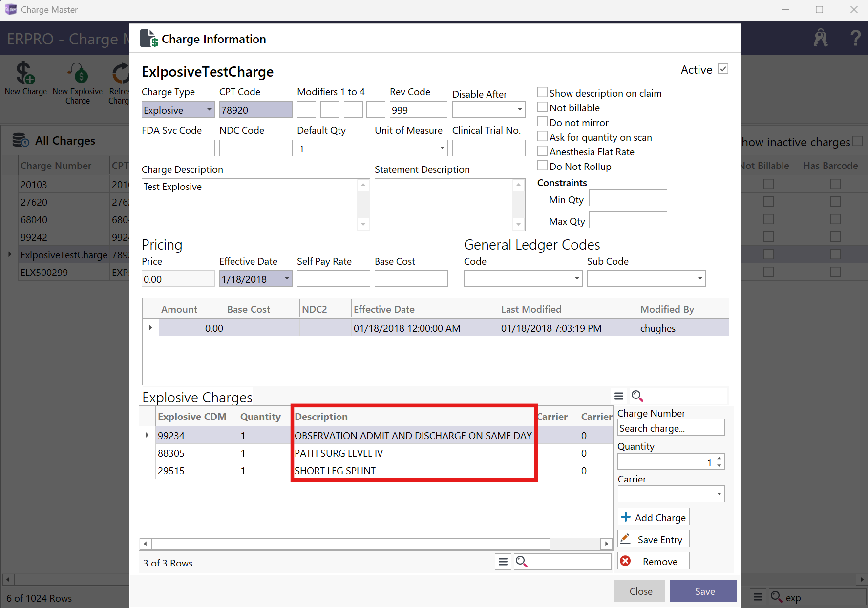The width and height of the screenshot is (868, 608).
Task: Click the NDC Code field
Action: pyautogui.click(x=255, y=148)
